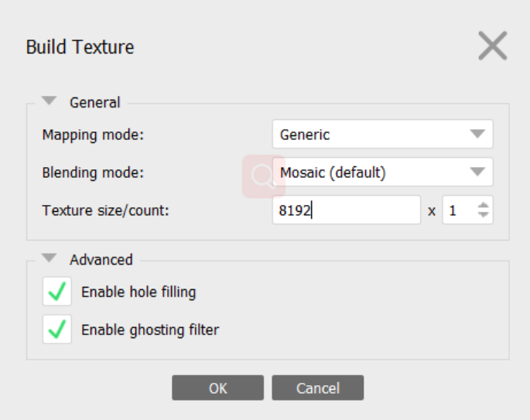Click the 'Enable ghosting filter' label text
Screen dimensions: 530x420
150,330
